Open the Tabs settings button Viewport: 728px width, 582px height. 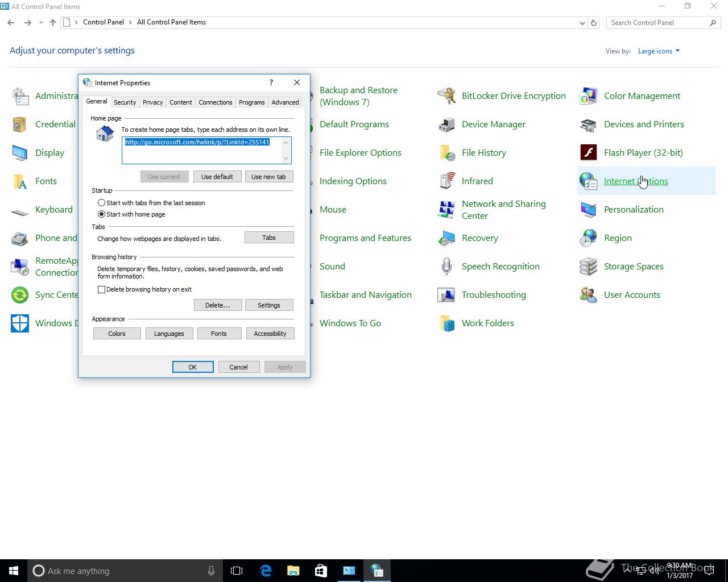pyautogui.click(x=269, y=238)
